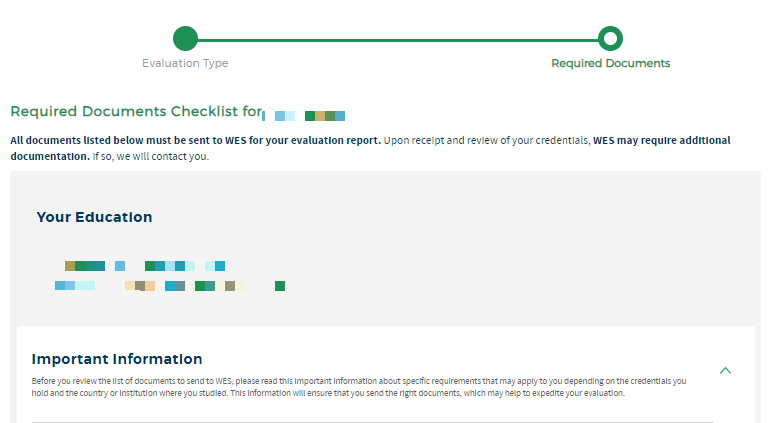Viewport: 769px width, 423px height.
Task: Select the Required Documents step circle
Action: (x=610, y=39)
